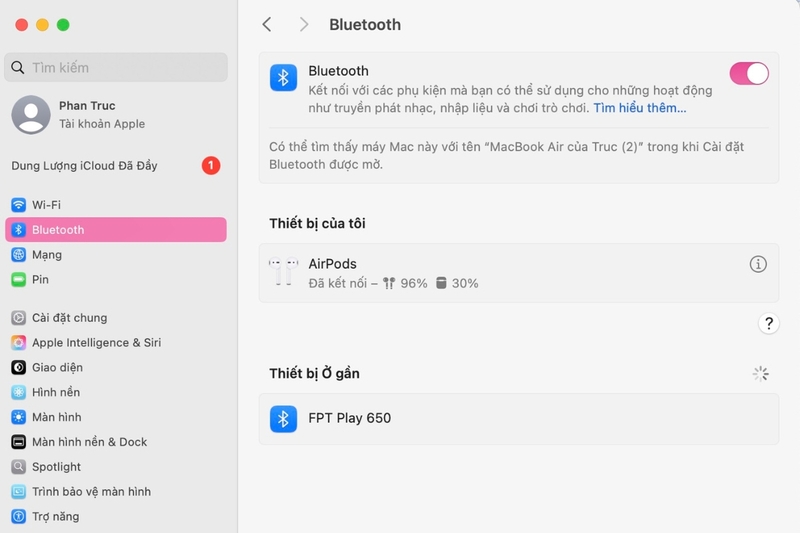Select Bluetooth in the sidebar
Viewport: 800px width, 533px height.
[116, 230]
